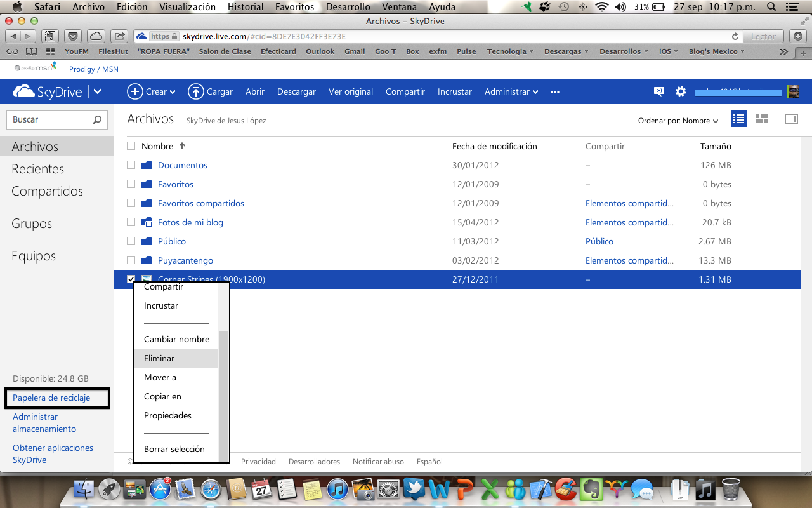Select the Público folder checkbox
The width and height of the screenshot is (812, 508).
point(131,241)
